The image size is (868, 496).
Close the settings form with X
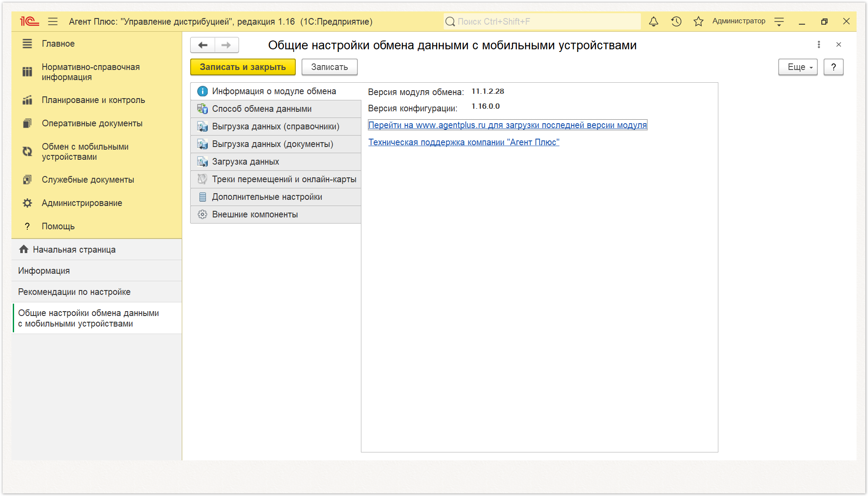pyautogui.click(x=839, y=44)
